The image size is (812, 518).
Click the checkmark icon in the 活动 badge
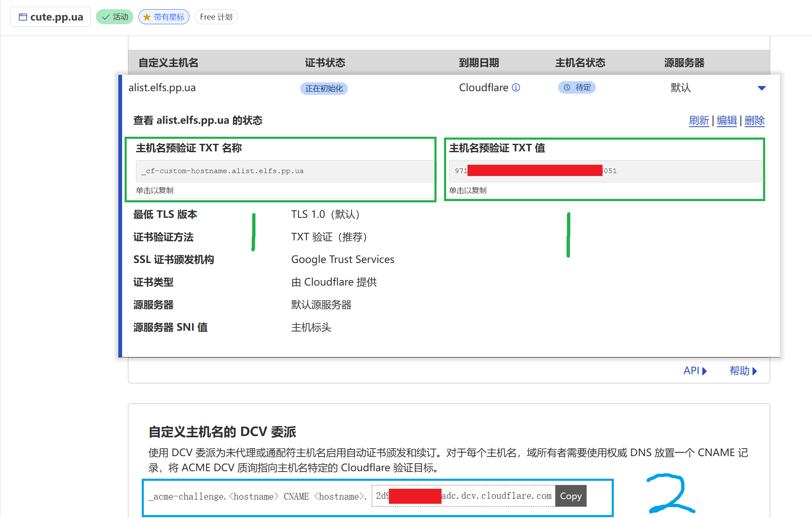click(x=106, y=17)
